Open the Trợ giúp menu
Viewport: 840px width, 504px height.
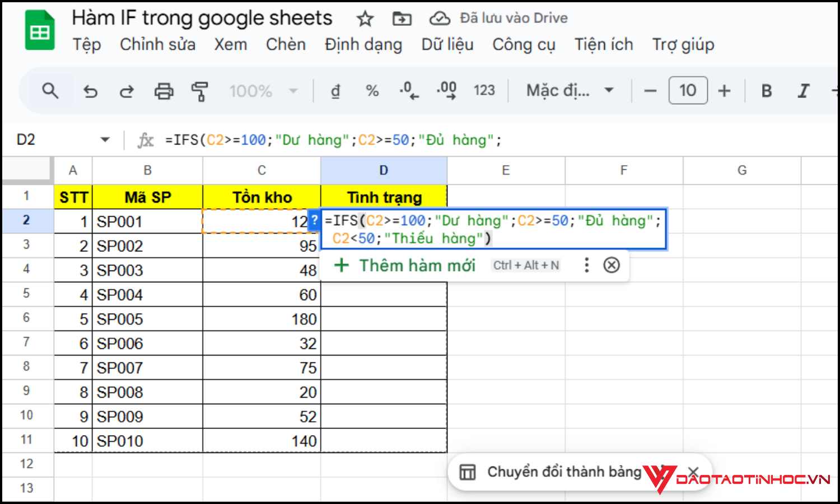(683, 45)
